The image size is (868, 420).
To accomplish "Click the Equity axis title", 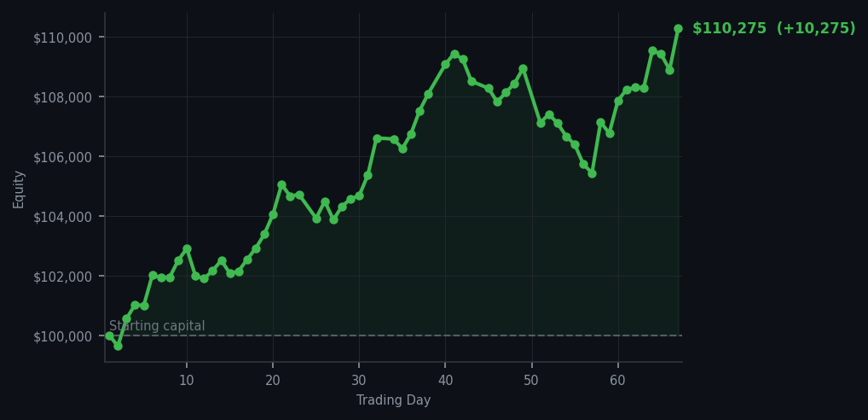I will tap(19, 190).
